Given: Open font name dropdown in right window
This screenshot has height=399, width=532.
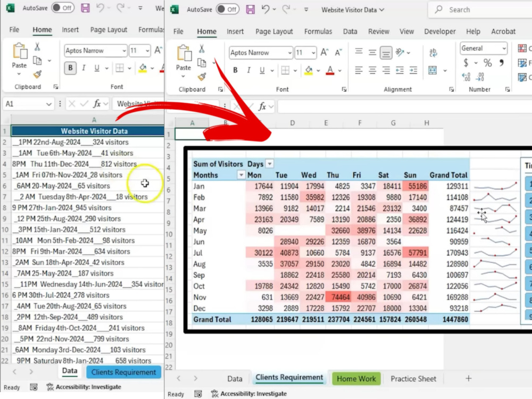Looking at the screenshot, I should pyautogui.click(x=289, y=53).
